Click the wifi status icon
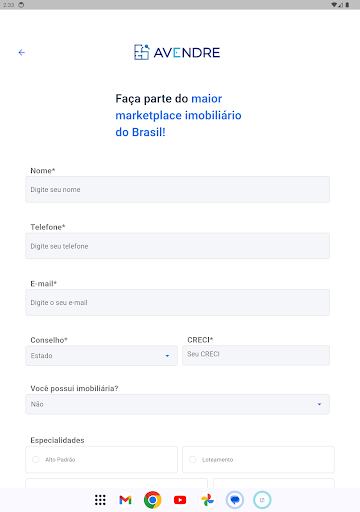360x512 pixels. tap(334, 5)
